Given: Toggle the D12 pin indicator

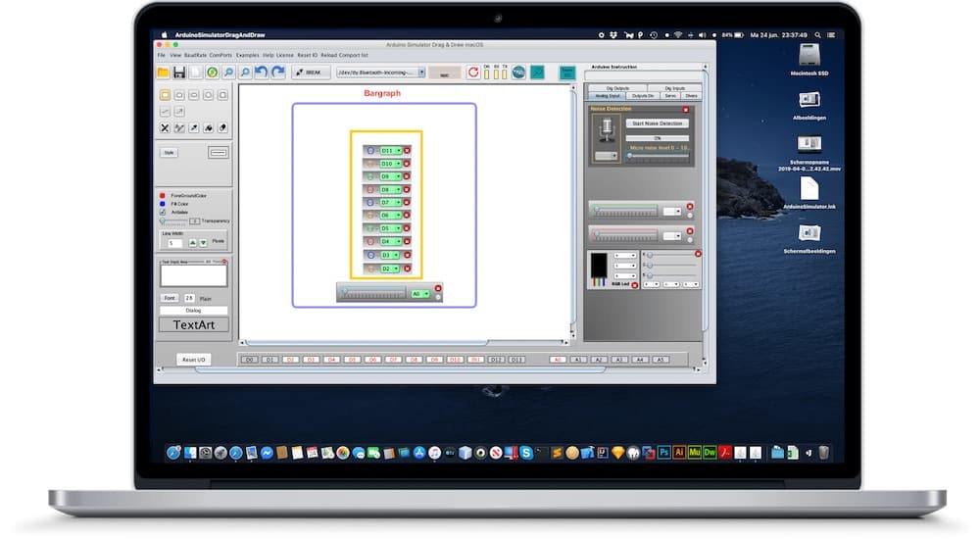Looking at the screenshot, I should [496, 360].
